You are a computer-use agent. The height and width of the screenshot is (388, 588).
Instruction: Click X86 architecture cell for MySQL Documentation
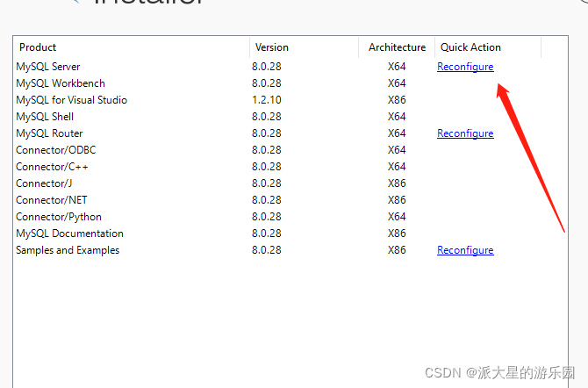(397, 234)
